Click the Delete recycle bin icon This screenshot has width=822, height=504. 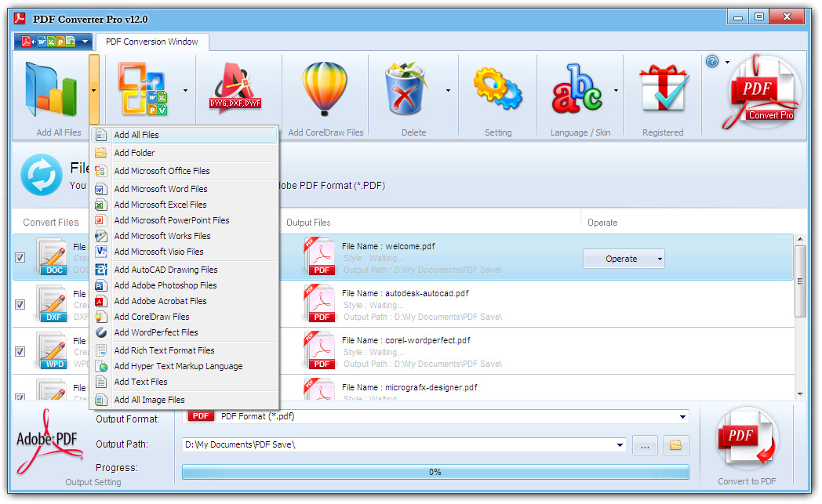[406, 89]
